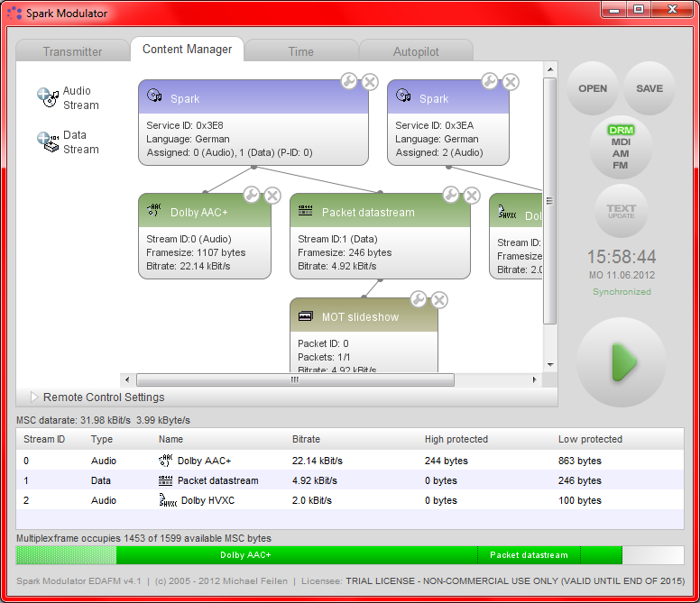Click the Type column header
Screen dimensions: 700x603
click(102, 439)
